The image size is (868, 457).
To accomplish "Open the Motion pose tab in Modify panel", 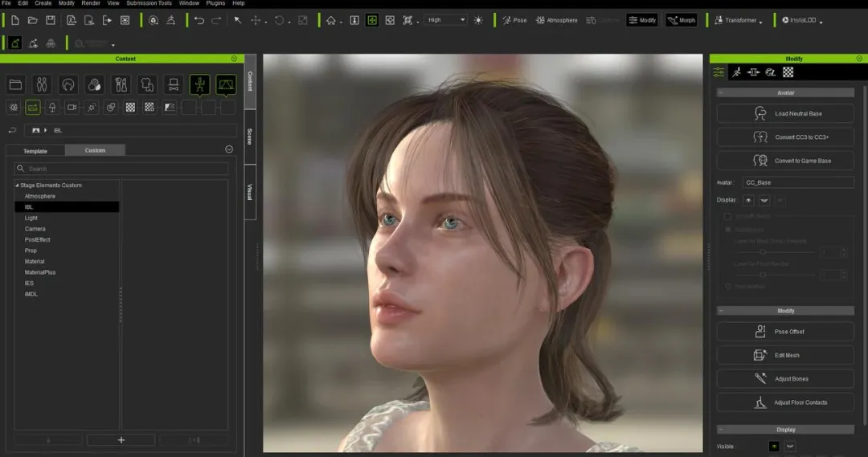I will tap(735, 72).
